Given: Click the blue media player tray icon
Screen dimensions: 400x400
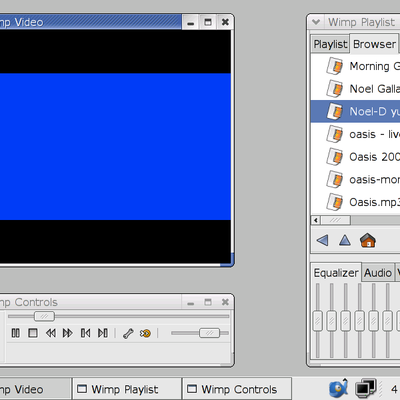Looking at the screenshot, I should click(339, 388).
